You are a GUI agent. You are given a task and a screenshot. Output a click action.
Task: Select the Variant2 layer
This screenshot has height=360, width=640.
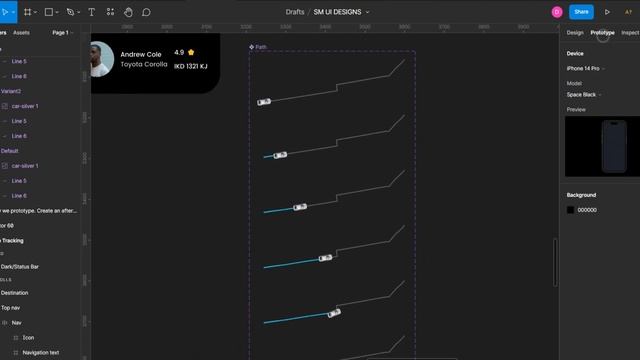pos(11,91)
